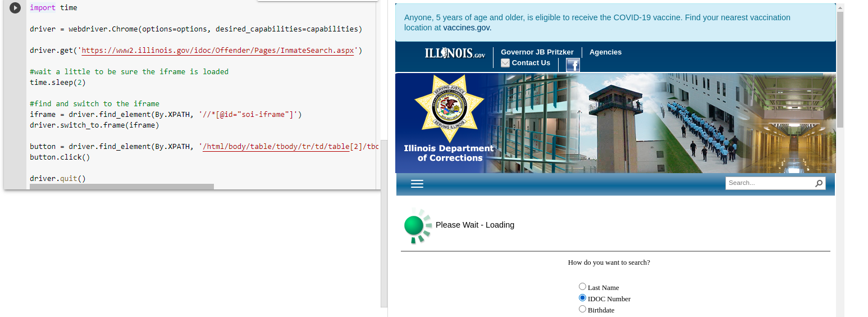Viewport: 868px width, 317px height.
Task: Click the time.sleep(2) code line
Action: pyautogui.click(x=58, y=83)
